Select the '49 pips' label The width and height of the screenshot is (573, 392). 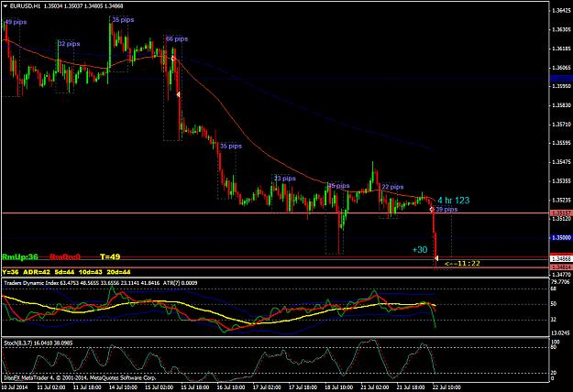point(16,22)
